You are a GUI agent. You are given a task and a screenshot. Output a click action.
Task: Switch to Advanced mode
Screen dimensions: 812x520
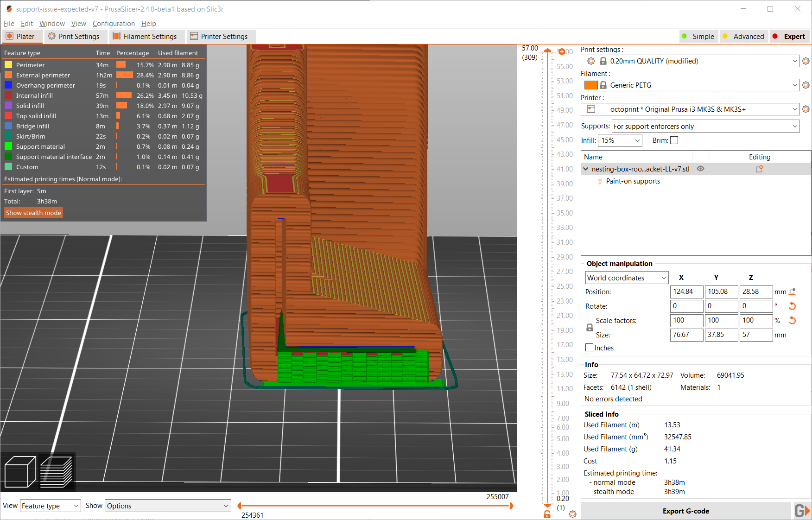(x=743, y=36)
